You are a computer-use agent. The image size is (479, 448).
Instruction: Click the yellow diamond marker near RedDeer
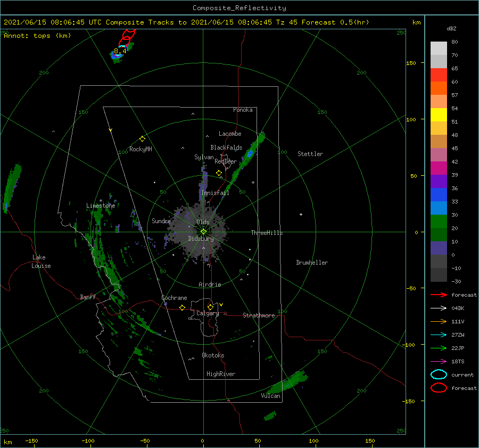(x=219, y=173)
